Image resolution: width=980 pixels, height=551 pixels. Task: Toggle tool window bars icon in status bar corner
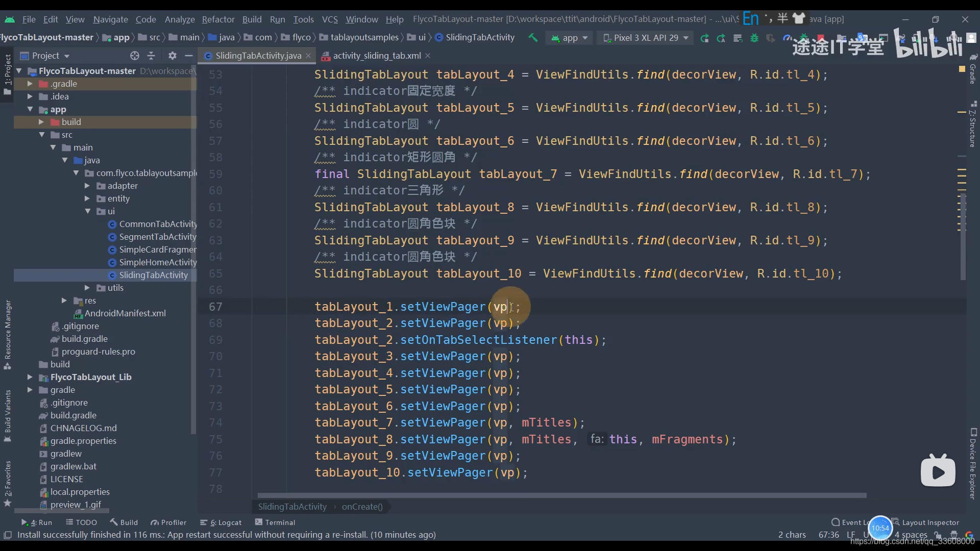[x=7, y=535]
